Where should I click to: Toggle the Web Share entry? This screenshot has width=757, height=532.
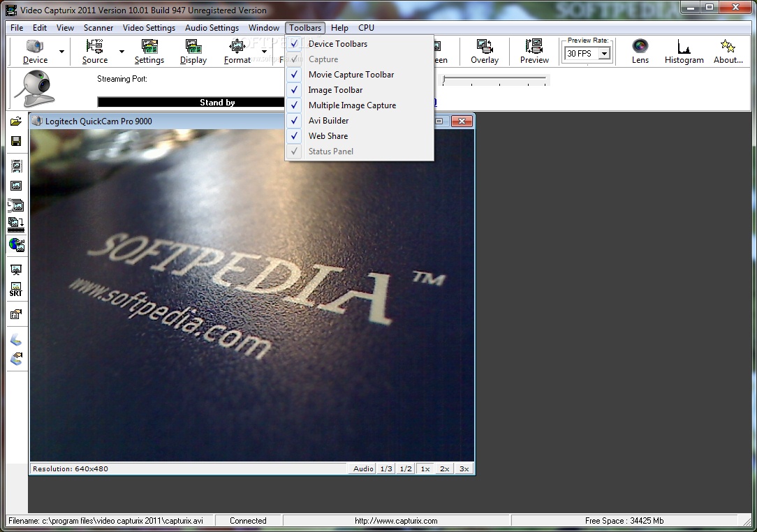360,136
